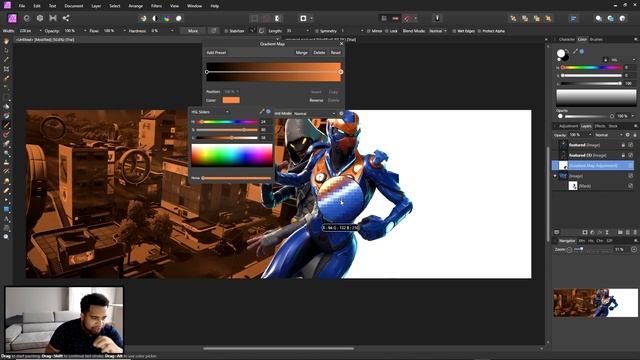Apply Auto Levels from toolbar
The image size is (640, 360).
(143, 18)
